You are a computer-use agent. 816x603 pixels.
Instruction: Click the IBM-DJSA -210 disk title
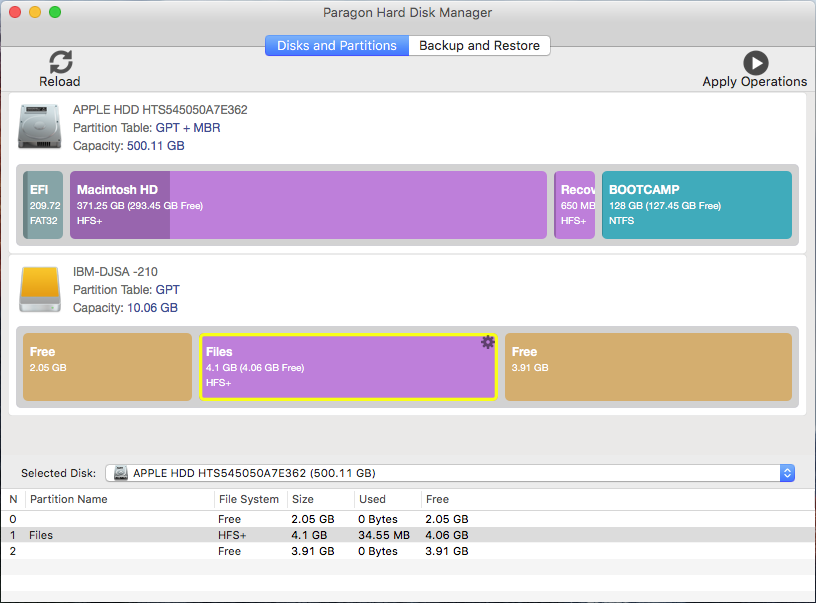click(115, 272)
